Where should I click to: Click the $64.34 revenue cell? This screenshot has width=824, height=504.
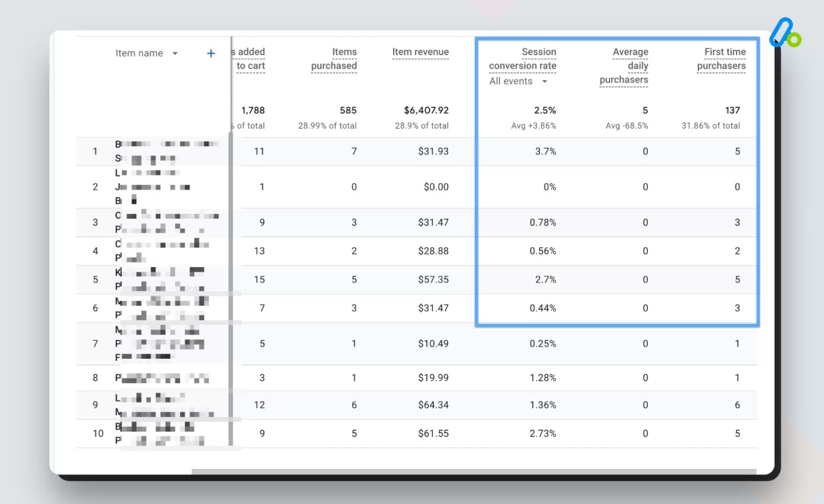pyautogui.click(x=433, y=405)
